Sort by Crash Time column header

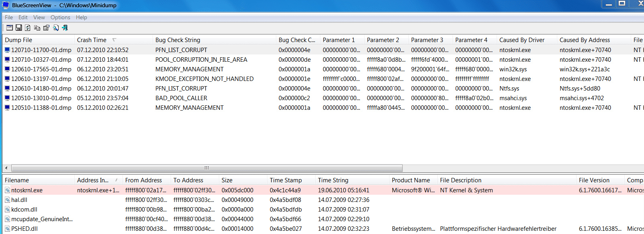tap(114, 40)
